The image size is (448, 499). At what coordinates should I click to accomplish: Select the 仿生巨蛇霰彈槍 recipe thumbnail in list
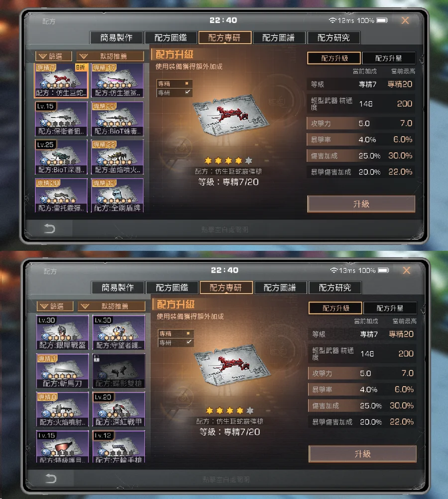61,81
